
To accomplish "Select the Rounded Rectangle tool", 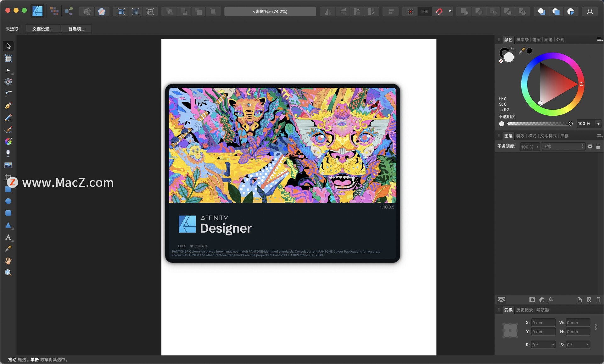I will tap(8, 213).
